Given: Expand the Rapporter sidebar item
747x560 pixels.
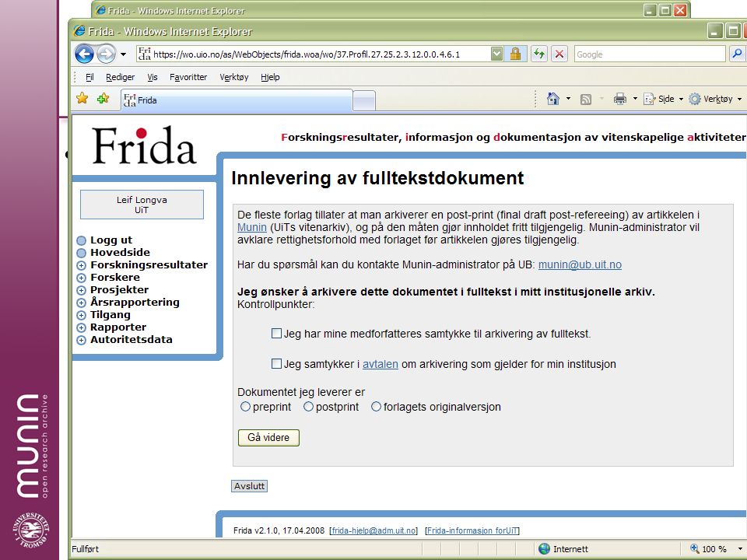Looking at the screenshot, I should [x=82, y=327].
